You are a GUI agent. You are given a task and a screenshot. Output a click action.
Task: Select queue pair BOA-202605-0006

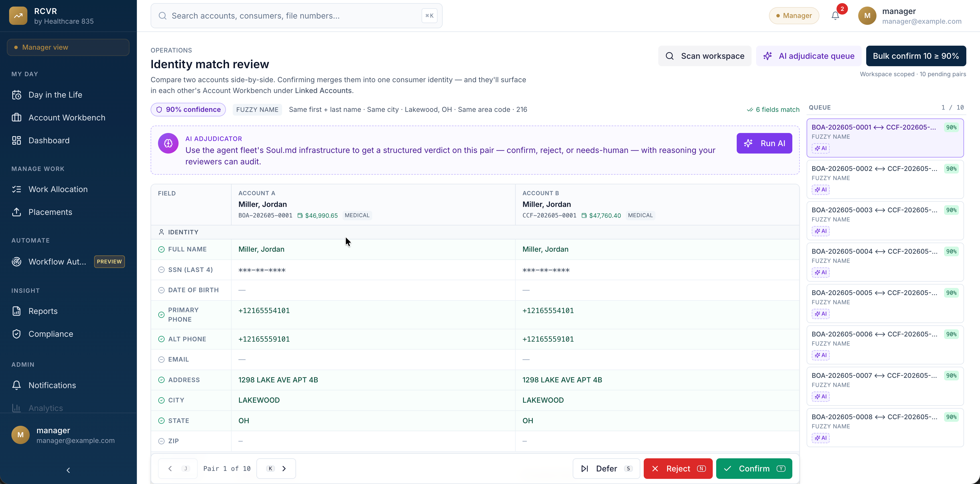click(x=885, y=345)
